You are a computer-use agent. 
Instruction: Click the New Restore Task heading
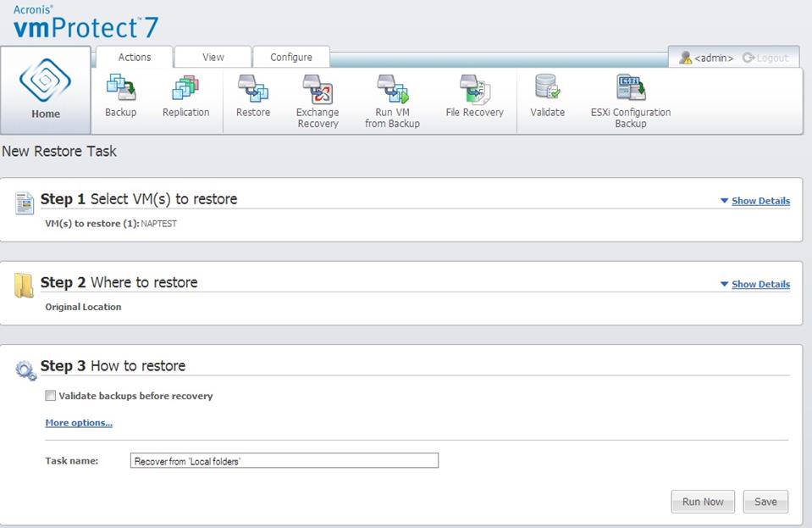coord(59,152)
